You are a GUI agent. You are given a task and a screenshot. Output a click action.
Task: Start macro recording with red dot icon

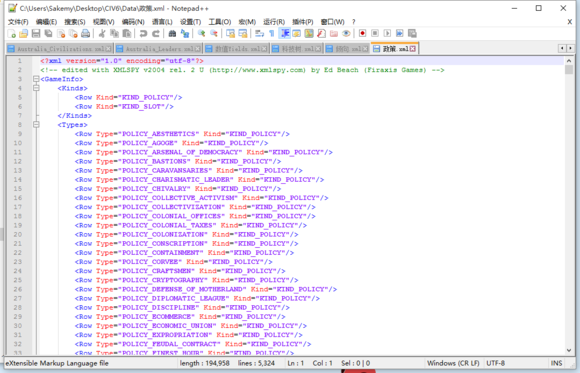362,34
